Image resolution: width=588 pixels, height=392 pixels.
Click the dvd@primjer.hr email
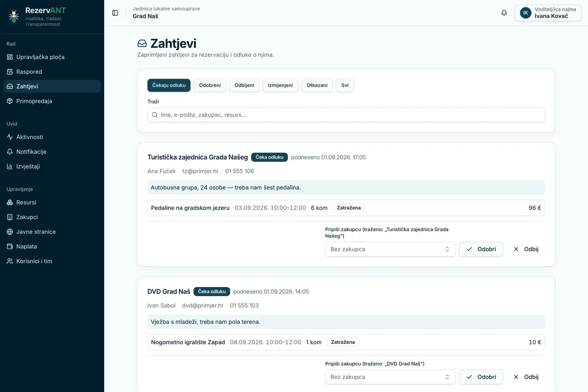pos(203,305)
